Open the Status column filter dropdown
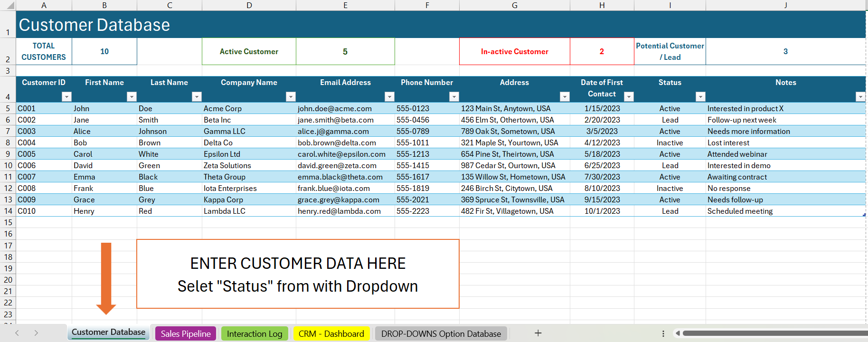 pos(700,96)
